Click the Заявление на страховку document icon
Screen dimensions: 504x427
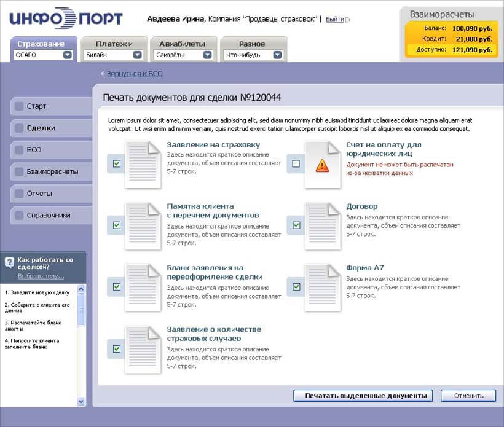coord(143,165)
